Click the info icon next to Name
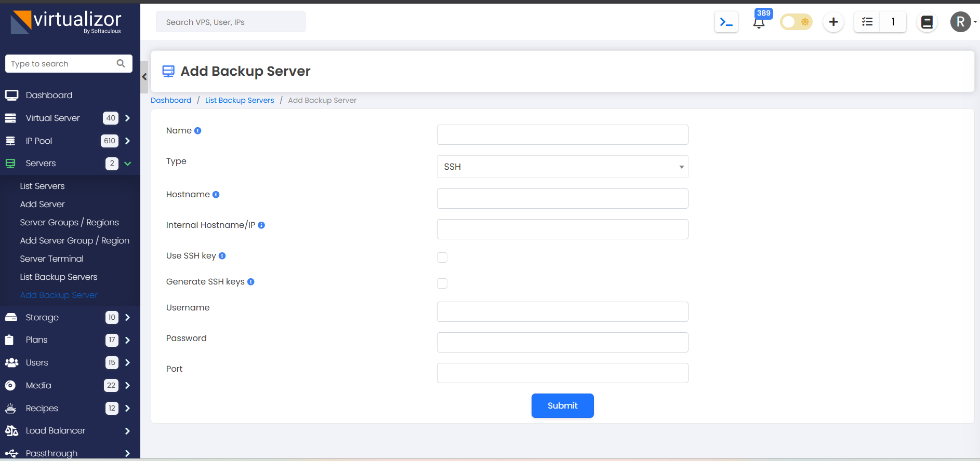The height and width of the screenshot is (461, 980). tap(197, 131)
